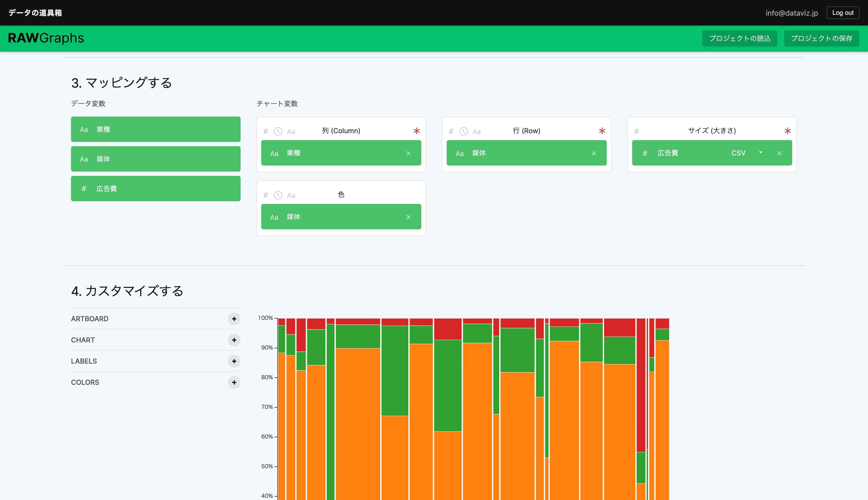This screenshot has height=500, width=868.
Task: Click the プロジェクトの読込 button
Action: click(x=739, y=38)
